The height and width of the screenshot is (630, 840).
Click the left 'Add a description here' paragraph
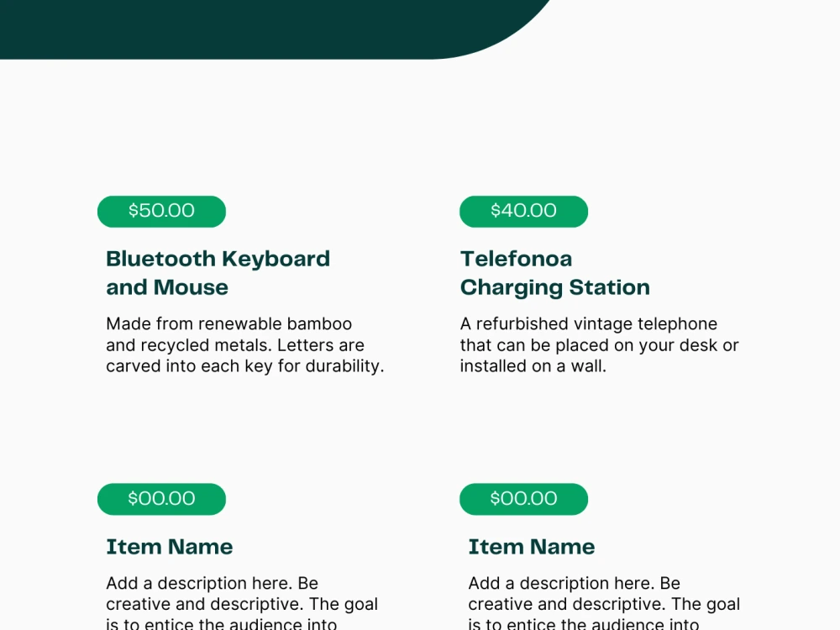coord(242,602)
